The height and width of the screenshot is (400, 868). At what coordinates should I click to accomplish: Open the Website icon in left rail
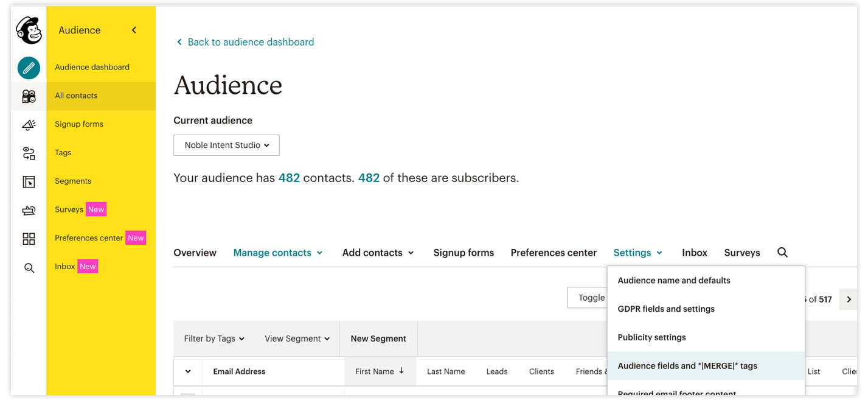(29, 181)
